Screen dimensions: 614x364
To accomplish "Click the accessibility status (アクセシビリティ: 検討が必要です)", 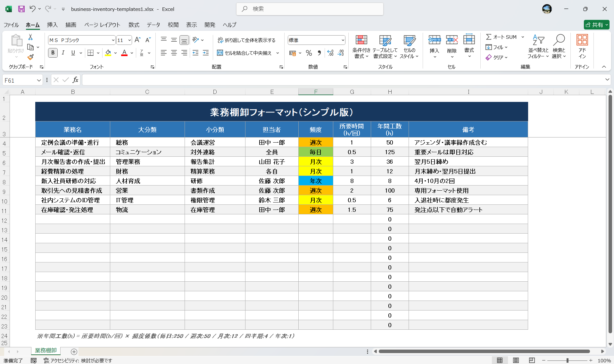I will (x=78, y=360).
